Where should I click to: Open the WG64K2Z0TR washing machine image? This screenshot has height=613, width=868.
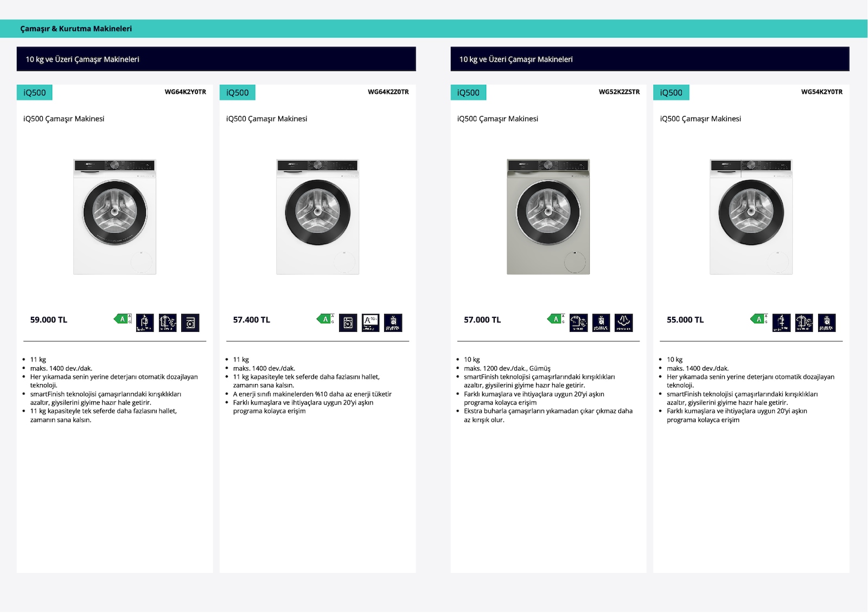pyautogui.click(x=317, y=216)
